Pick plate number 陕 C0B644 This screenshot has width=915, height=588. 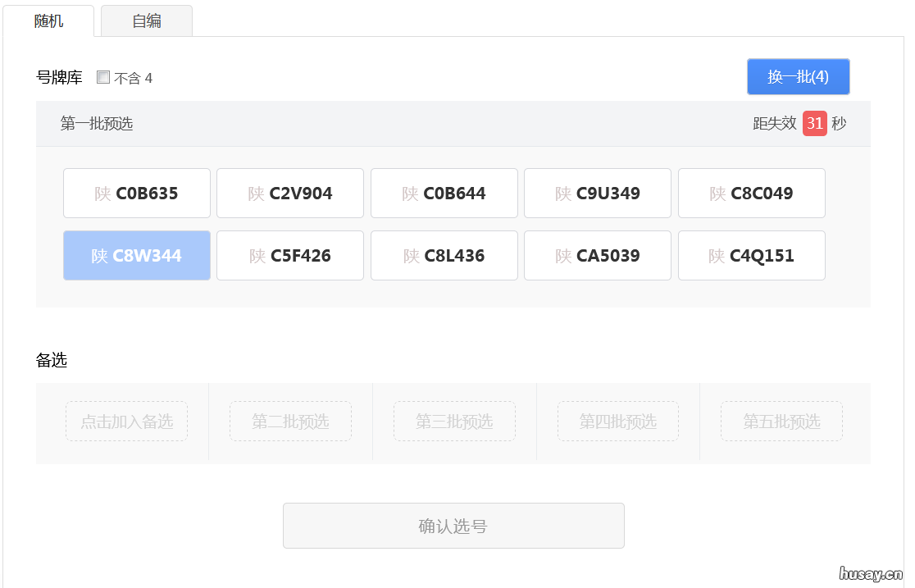point(444,194)
